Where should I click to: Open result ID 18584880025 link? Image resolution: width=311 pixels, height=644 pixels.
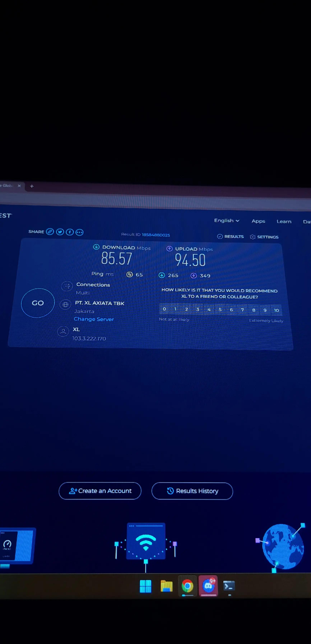[156, 235]
